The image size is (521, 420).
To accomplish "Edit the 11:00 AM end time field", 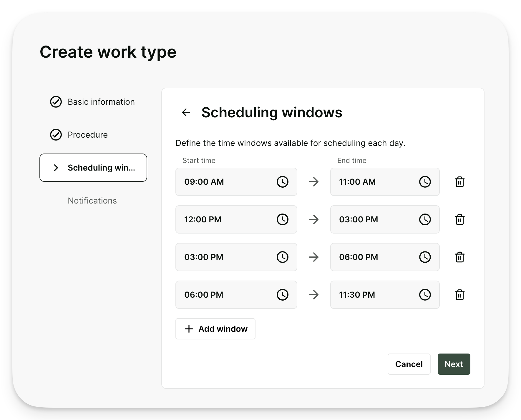I will pos(385,182).
